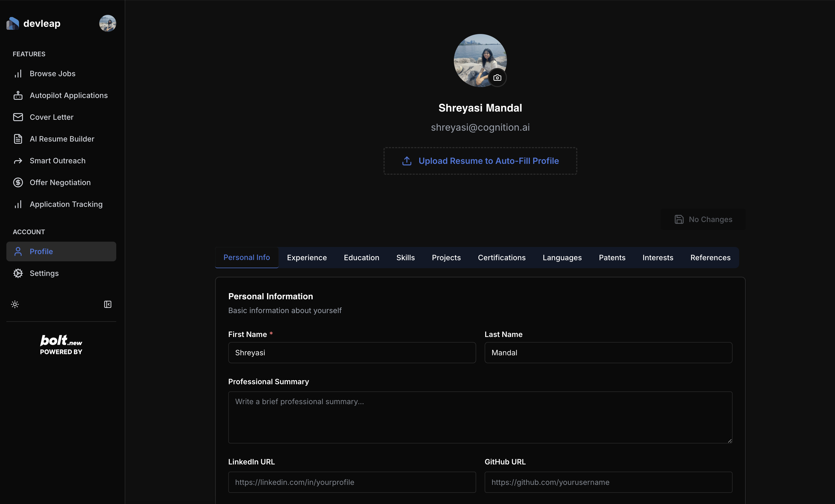
Task: Click the bolt.new powered by link
Action: (61, 345)
